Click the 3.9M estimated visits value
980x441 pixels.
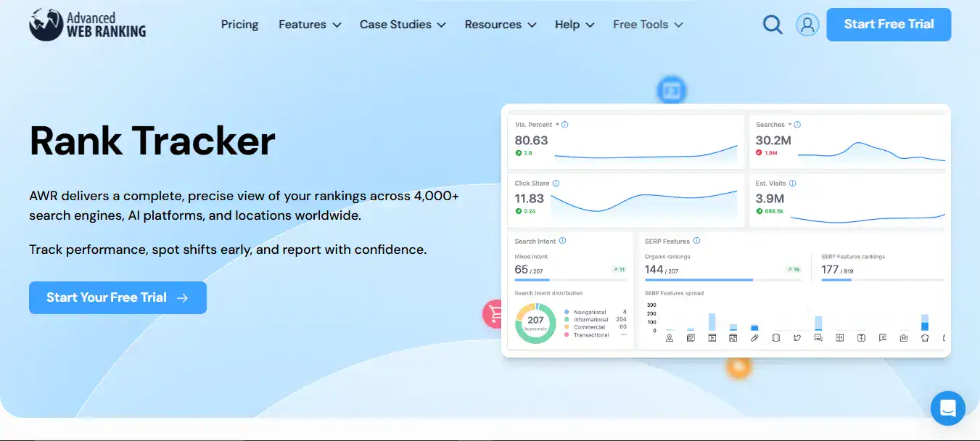770,199
